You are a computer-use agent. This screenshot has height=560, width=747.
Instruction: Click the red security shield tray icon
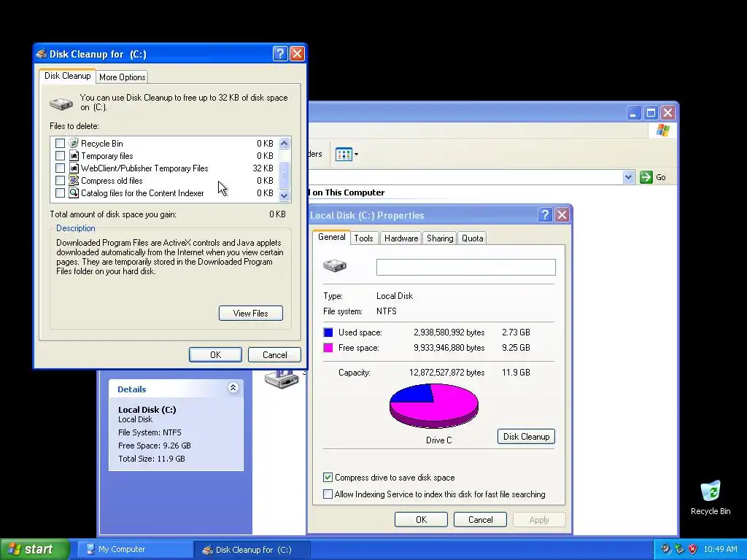(x=693, y=549)
